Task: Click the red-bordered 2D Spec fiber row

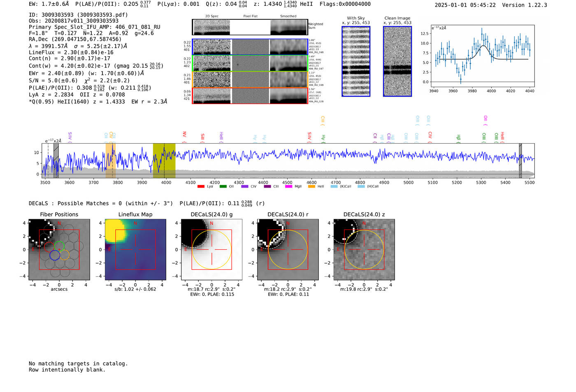Action: click(x=250, y=95)
